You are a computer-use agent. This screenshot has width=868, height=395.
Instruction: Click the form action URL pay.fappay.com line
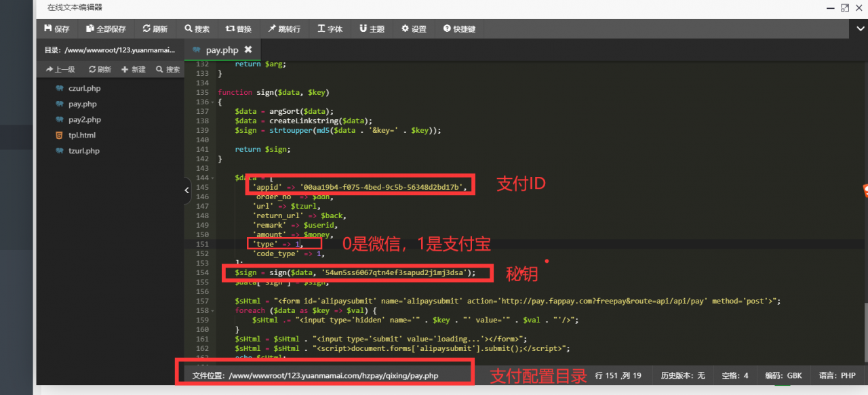pyautogui.click(x=508, y=301)
